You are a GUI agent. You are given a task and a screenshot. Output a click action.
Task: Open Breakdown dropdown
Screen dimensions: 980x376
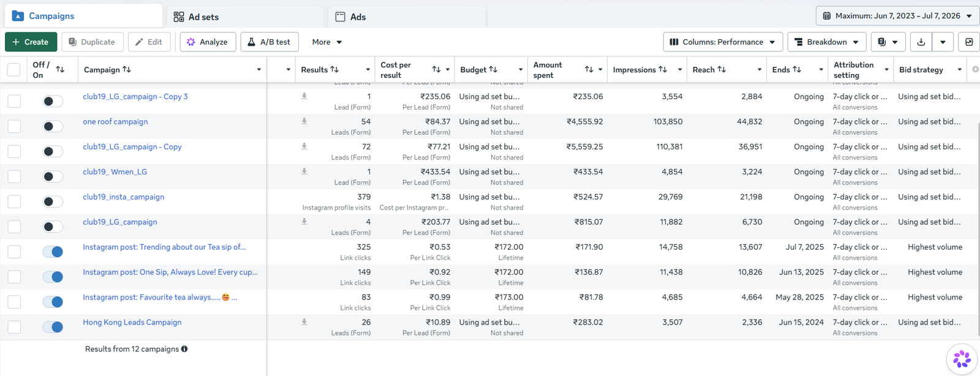pos(827,42)
